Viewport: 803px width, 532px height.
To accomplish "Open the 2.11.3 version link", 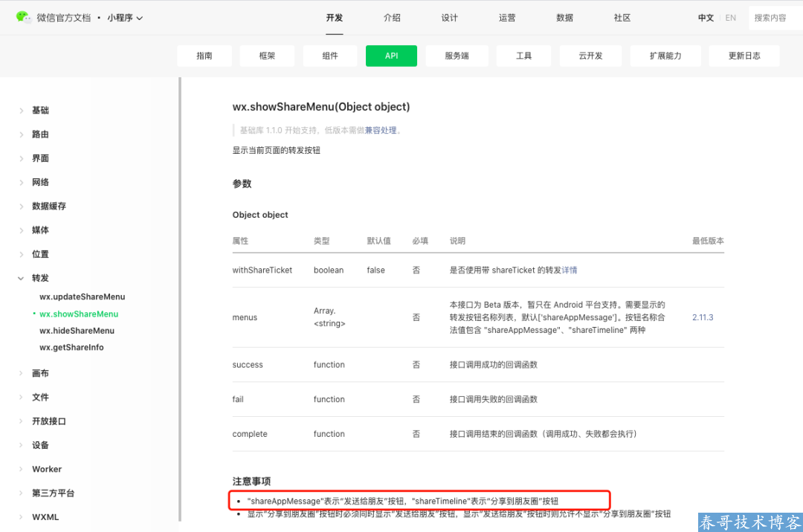I will pos(703,318).
